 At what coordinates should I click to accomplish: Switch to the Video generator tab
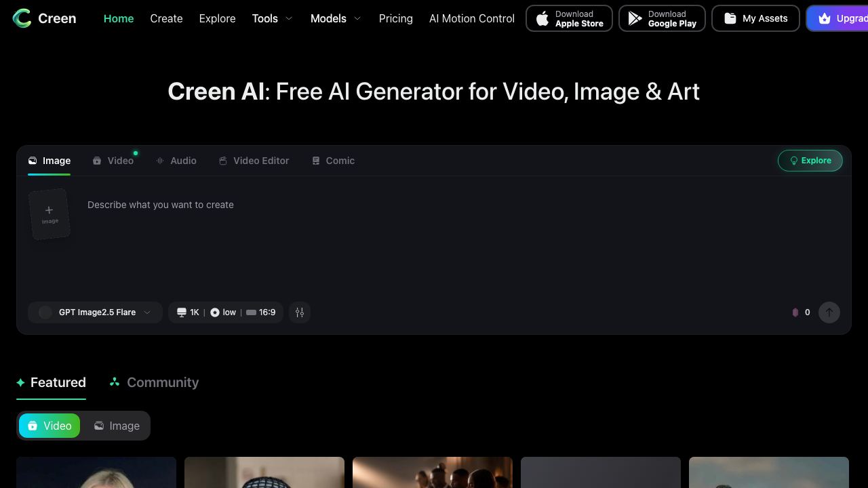pyautogui.click(x=113, y=161)
